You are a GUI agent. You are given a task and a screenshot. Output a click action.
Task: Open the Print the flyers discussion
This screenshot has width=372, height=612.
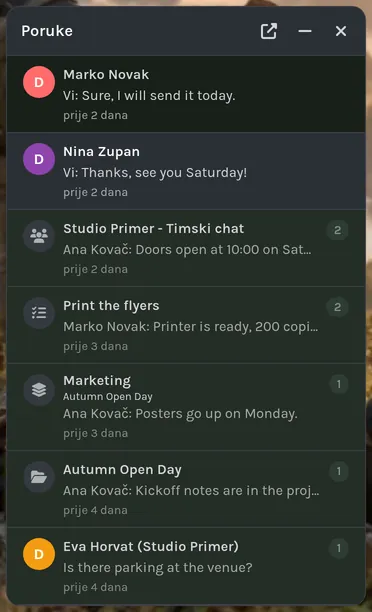click(186, 325)
